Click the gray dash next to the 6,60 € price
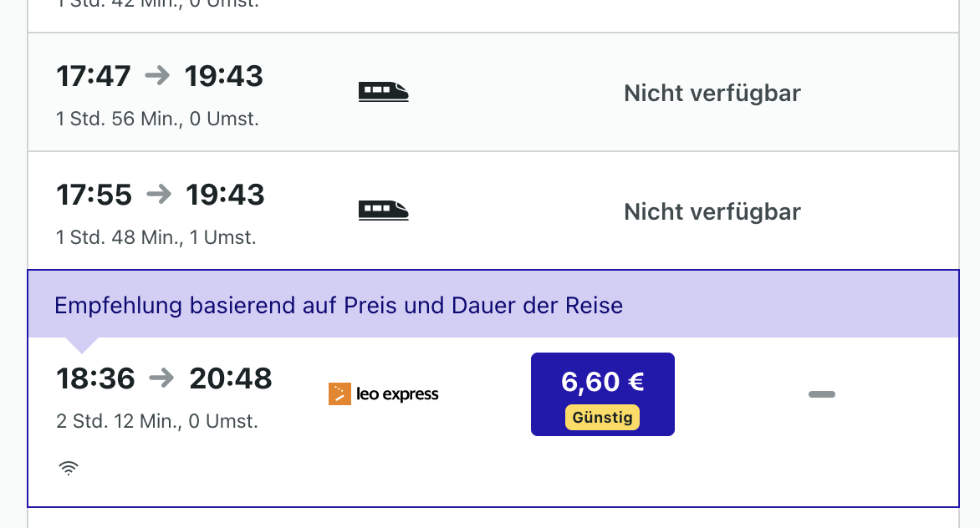The height and width of the screenshot is (528, 980). click(822, 394)
